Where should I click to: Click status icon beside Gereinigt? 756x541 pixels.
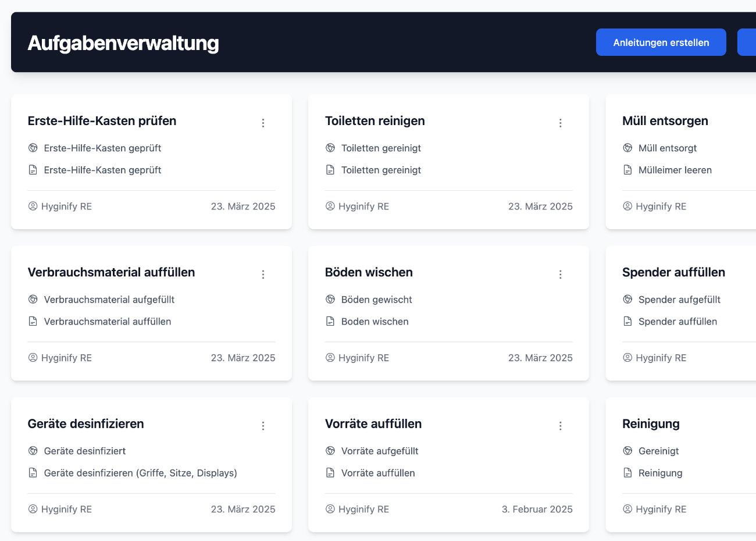coord(627,451)
